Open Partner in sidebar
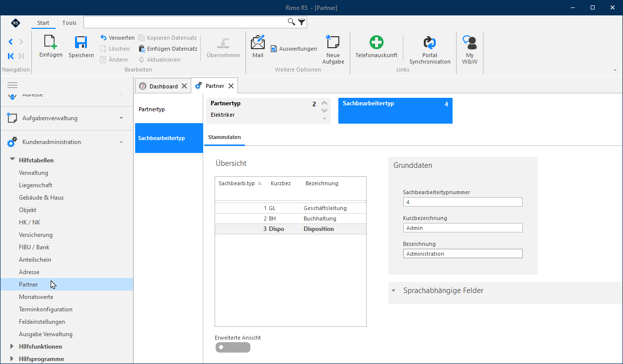The height and width of the screenshot is (364, 623). (x=67, y=285)
